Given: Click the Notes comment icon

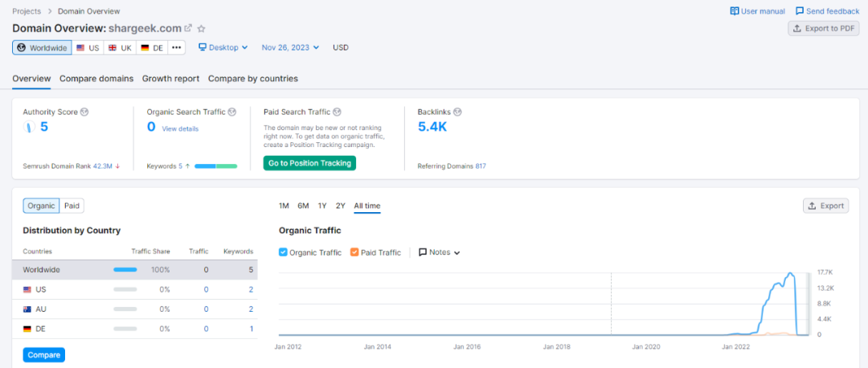Looking at the screenshot, I should click(423, 252).
